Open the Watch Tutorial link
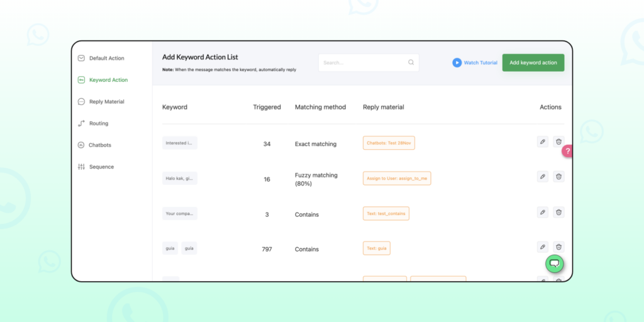Image resolution: width=644 pixels, height=322 pixels. [x=480, y=63]
